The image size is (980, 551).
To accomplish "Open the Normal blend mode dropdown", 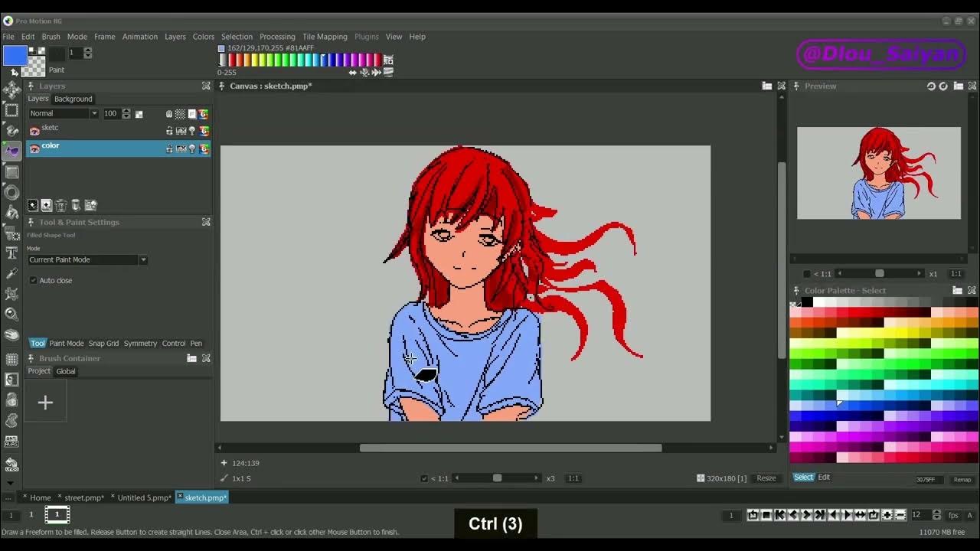I will (x=94, y=113).
